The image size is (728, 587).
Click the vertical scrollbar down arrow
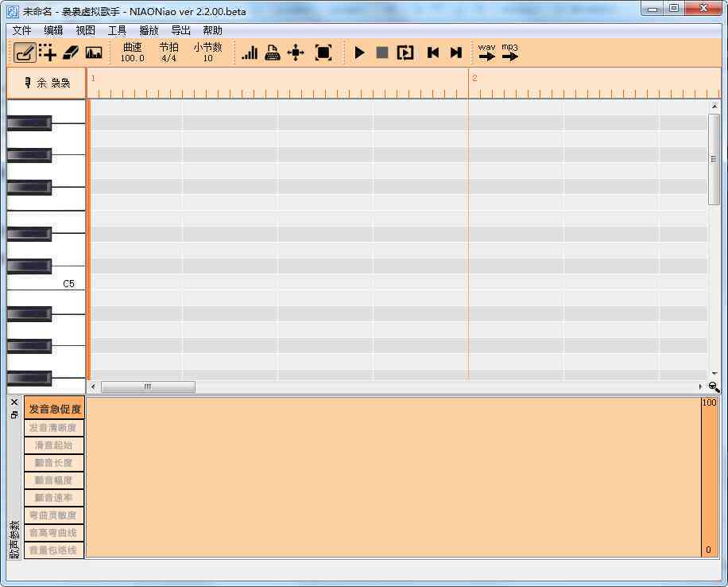[714, 373]
